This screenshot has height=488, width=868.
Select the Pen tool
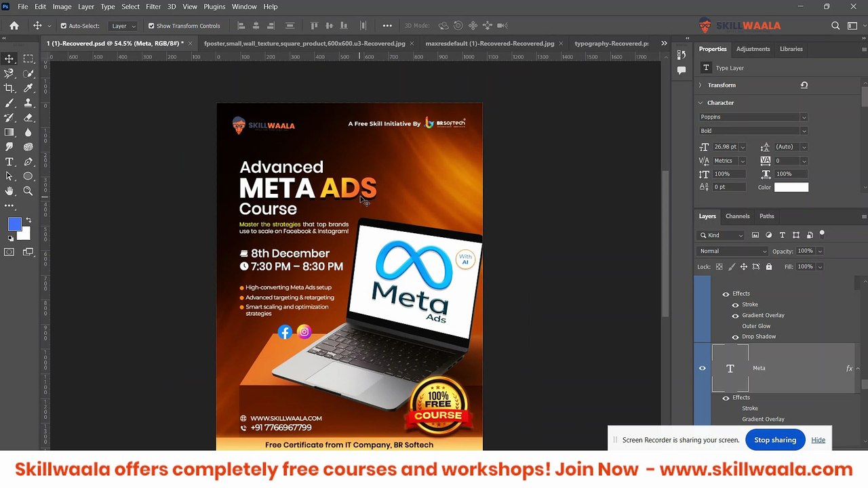click(28, 162)
